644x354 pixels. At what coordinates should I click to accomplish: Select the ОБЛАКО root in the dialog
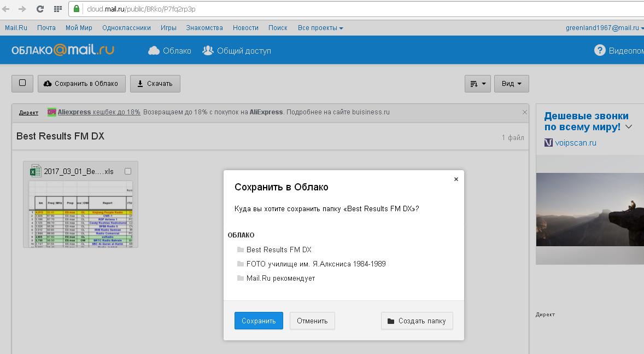[x=241, y=235]
